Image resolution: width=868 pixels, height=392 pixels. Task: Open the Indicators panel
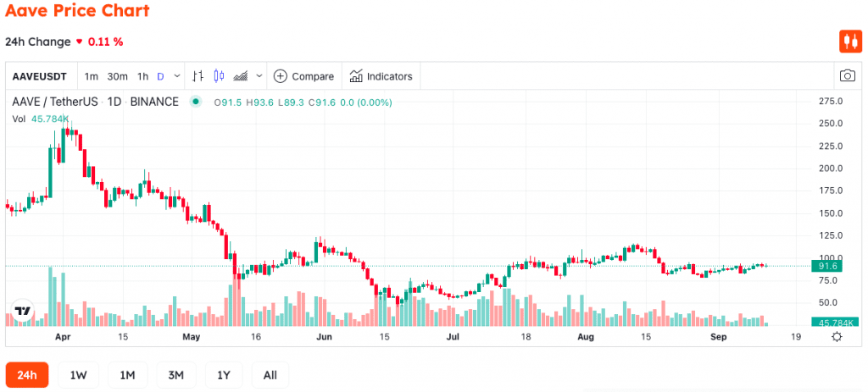click(381, 76)
